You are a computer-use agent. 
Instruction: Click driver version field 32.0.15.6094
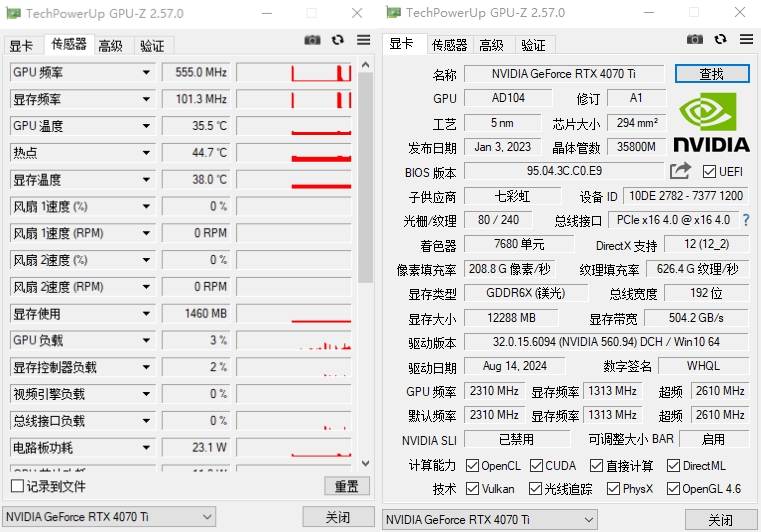(x=606, y=342)
